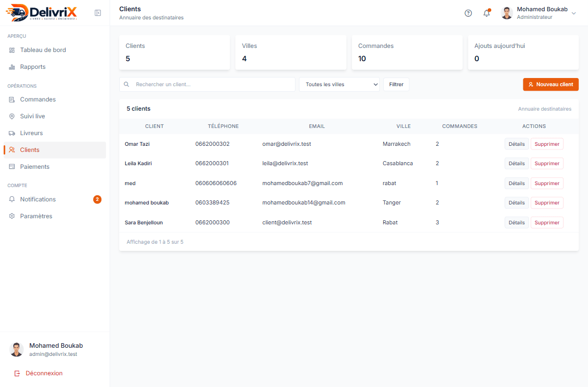
Task: Open Détails for Sara Benjelloun
Action: (516, 223)
